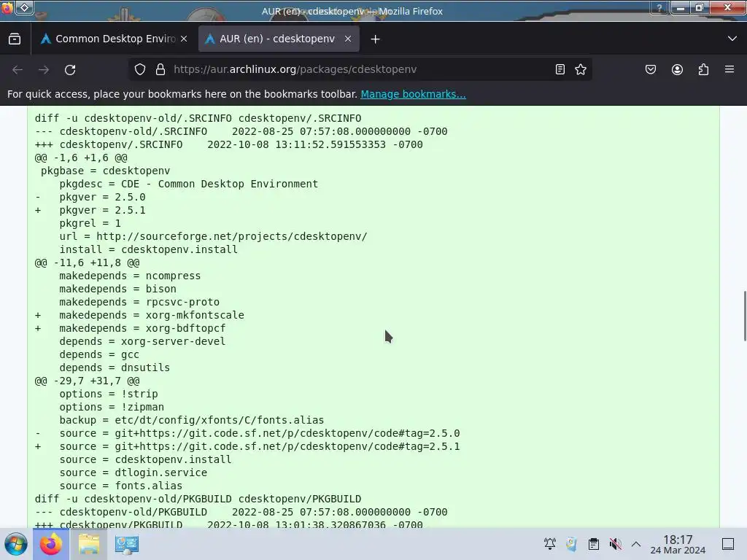Open notifications bell in tray

click(x=550, y=544)
